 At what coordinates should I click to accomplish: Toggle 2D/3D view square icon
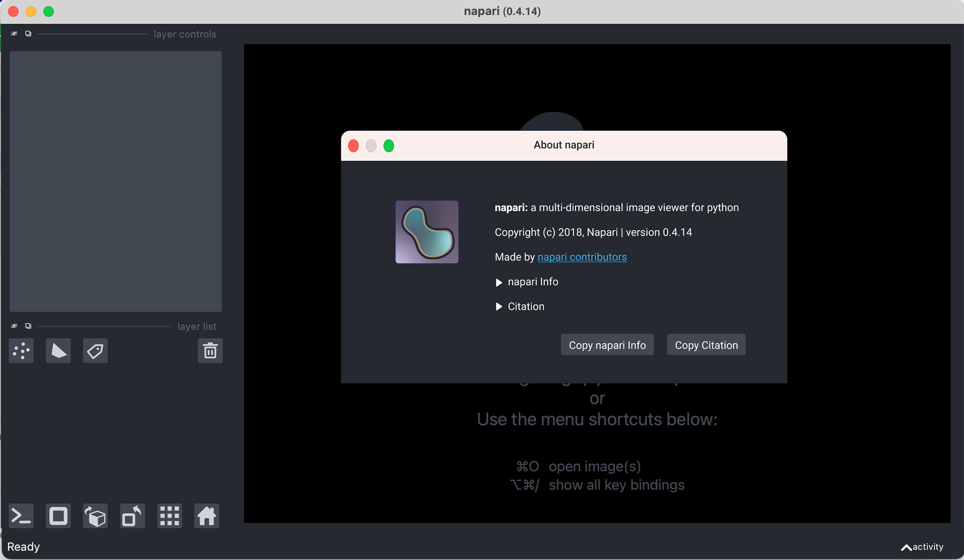click(x=58, y=516)
